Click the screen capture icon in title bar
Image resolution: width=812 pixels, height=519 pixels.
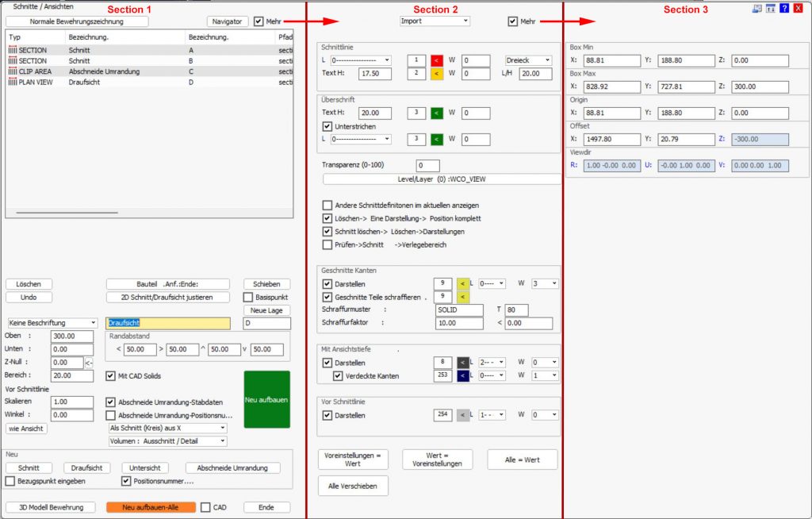[756, 8]
